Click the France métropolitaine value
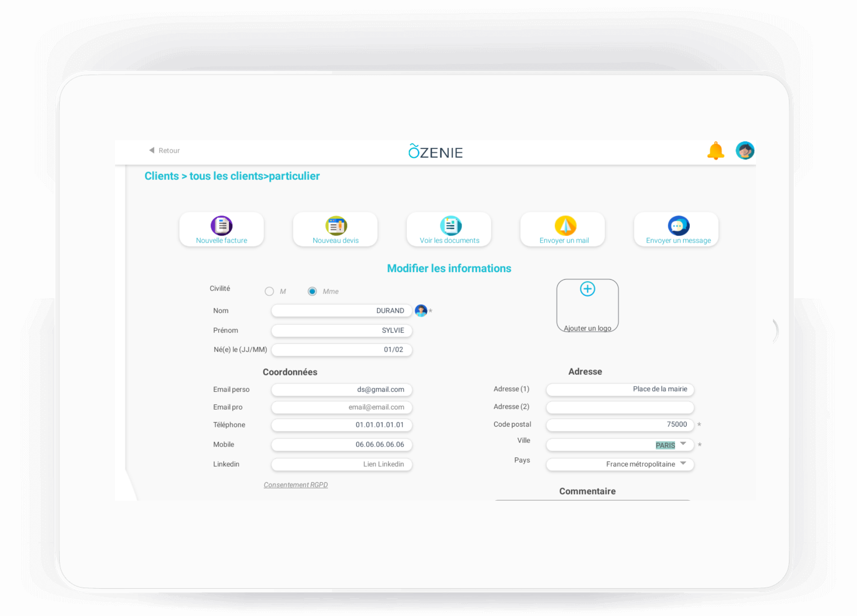857x616 pixels. (640, 464)
